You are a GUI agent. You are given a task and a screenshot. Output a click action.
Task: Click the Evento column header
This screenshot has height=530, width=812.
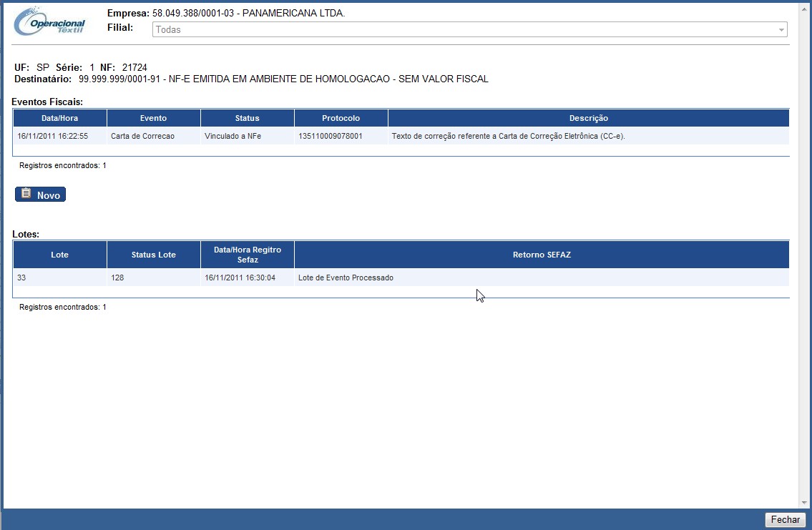[x=153, y=118]
